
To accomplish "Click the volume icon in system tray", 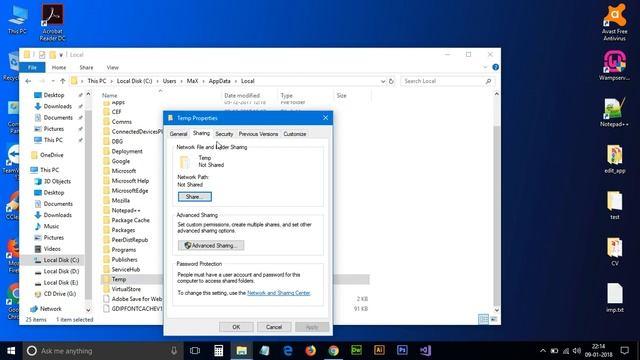I will 577,351.
